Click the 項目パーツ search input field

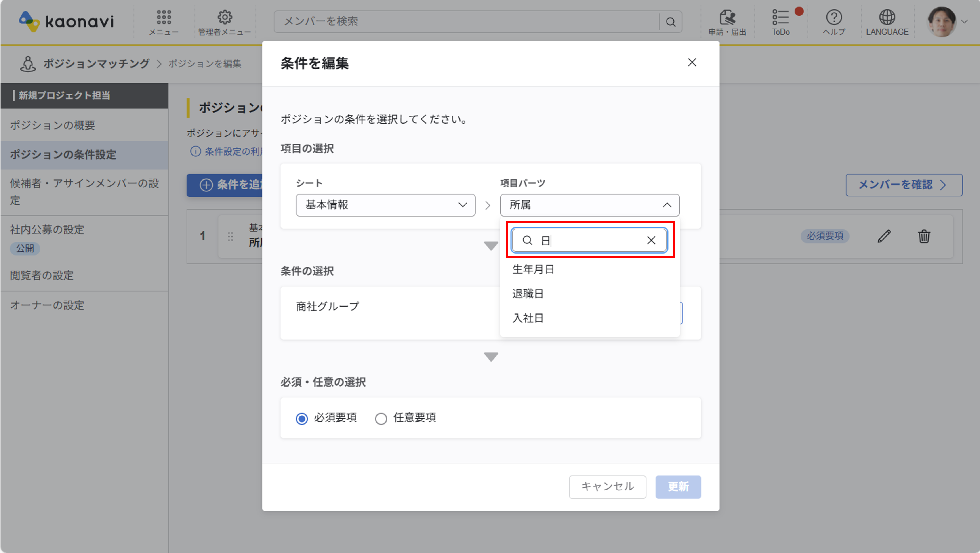[x=590, y=240]
